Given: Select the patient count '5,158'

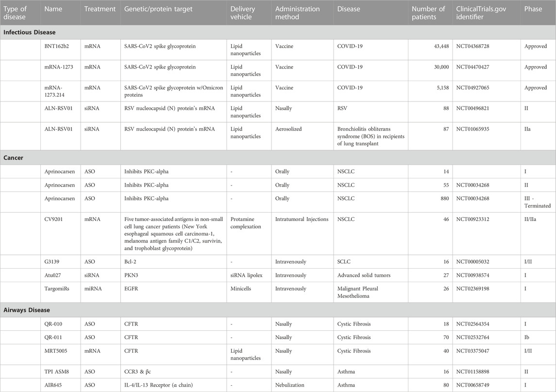Looking at the screenshot, I should tap(443, 87).
